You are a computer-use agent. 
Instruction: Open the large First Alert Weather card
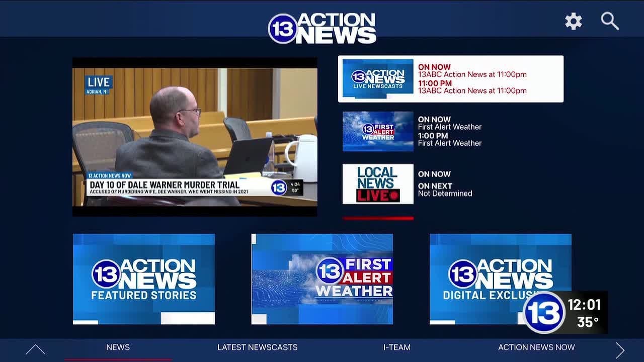(322, 279)
